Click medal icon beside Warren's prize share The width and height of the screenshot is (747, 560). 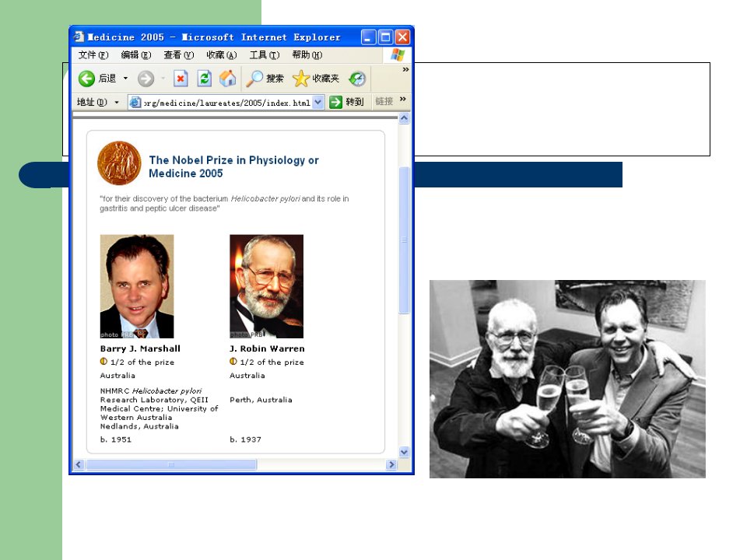click(233, 362)
